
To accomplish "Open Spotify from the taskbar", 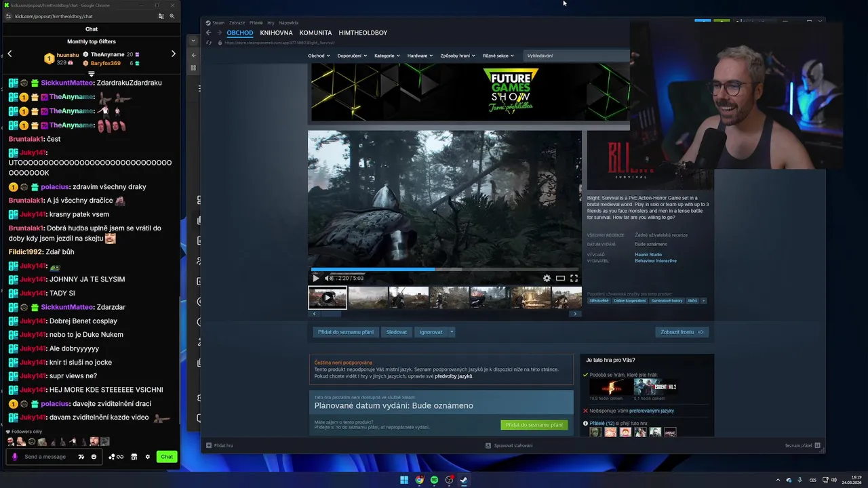I will click(435, 480).
